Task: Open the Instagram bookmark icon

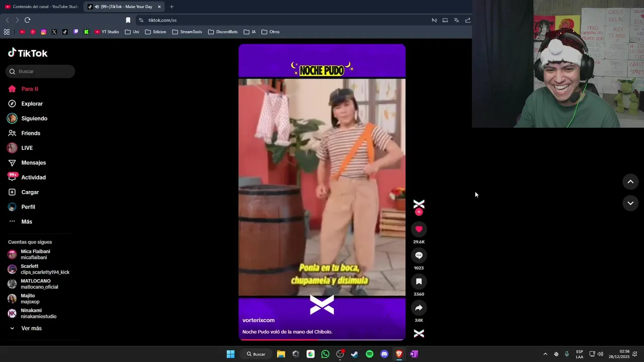Action: 43,32
